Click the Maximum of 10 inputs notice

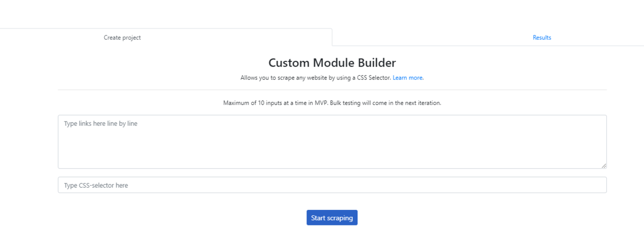tap(332, 103)
